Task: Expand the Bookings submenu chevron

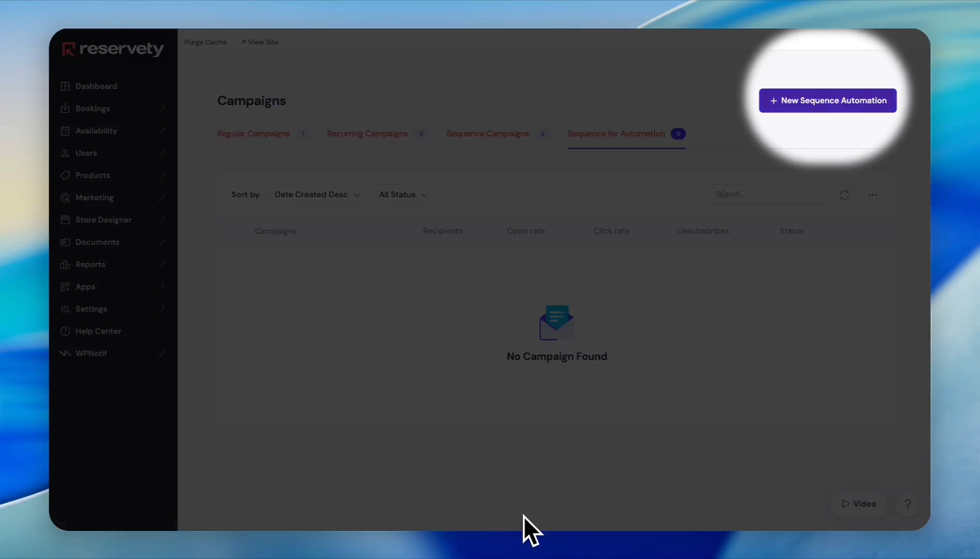Action: pos(161,108)
